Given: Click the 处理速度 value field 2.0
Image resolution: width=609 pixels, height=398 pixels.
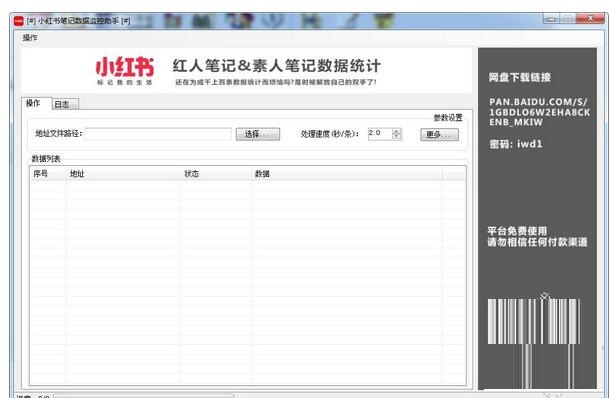Looking at the screenshot, I should tap(380, 134).
